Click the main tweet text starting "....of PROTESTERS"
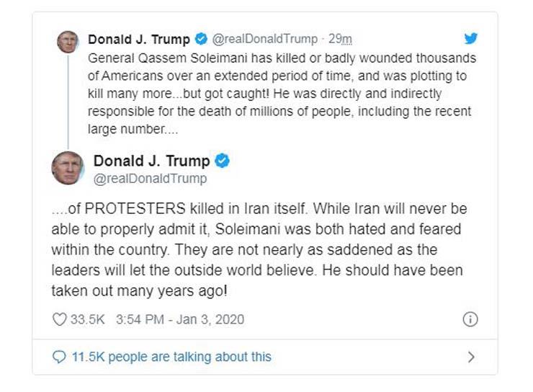 pos(259,251)
